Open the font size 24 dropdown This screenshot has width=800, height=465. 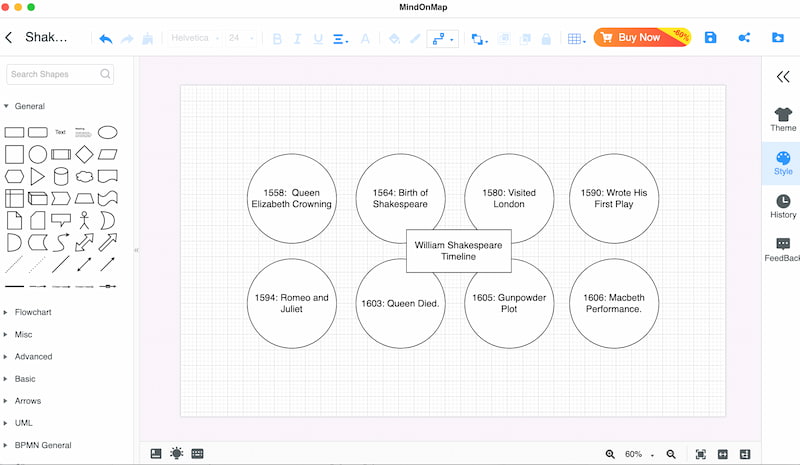click(x=241, y=38)
